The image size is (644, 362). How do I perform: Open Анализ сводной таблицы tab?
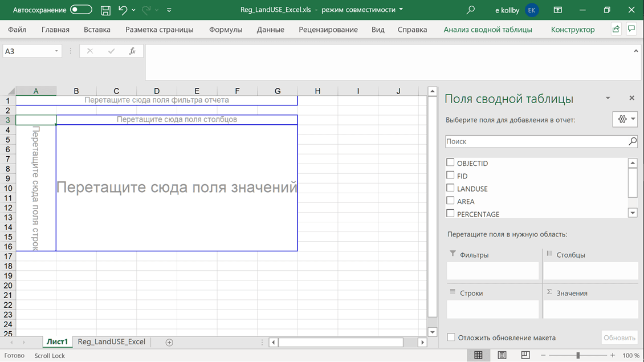coord(488,30)
